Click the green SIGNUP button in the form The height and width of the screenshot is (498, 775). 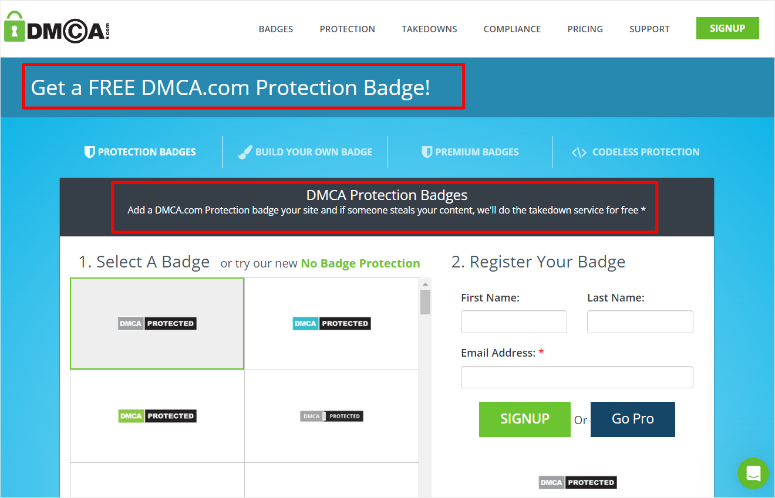524,419
